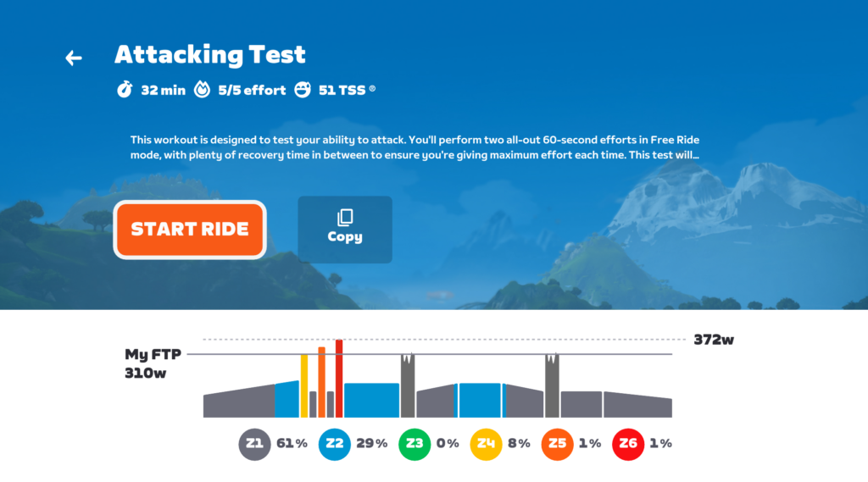Select the red Z6 zone badge

[x=628, y=444]
